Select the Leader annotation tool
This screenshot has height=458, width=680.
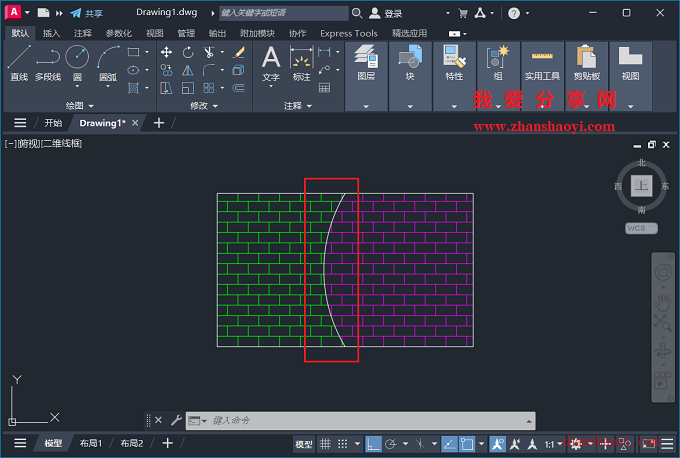click(x=324, y=70)
